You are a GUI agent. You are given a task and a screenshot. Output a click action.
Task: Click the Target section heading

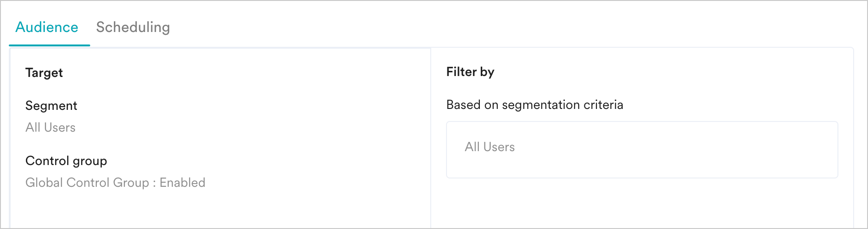pyautogui.click(x=44, y=73)
